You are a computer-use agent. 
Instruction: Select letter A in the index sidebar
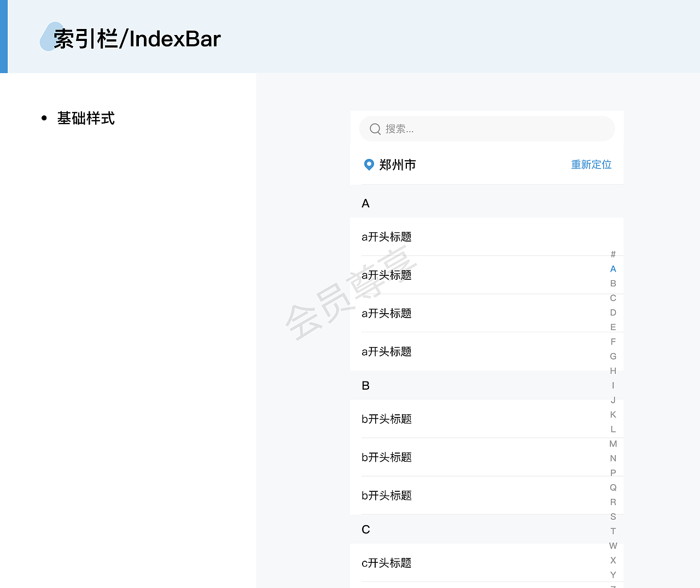click(613, 269)
